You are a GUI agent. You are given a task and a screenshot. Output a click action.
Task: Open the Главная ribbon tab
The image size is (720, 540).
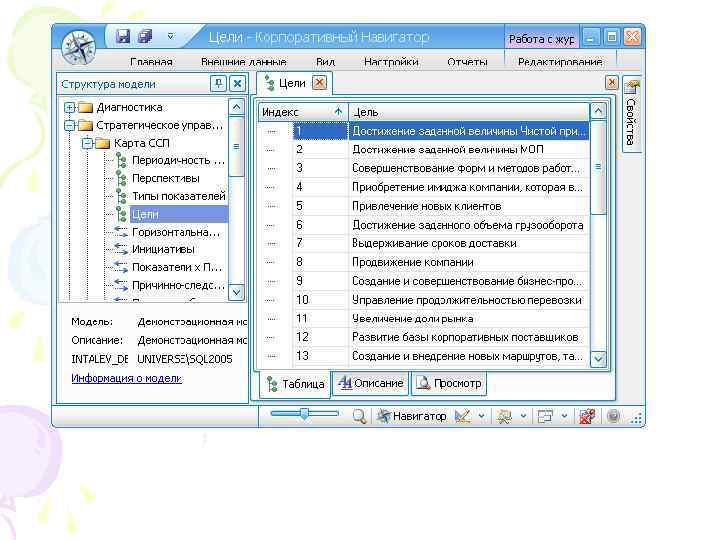coord(151,62)
